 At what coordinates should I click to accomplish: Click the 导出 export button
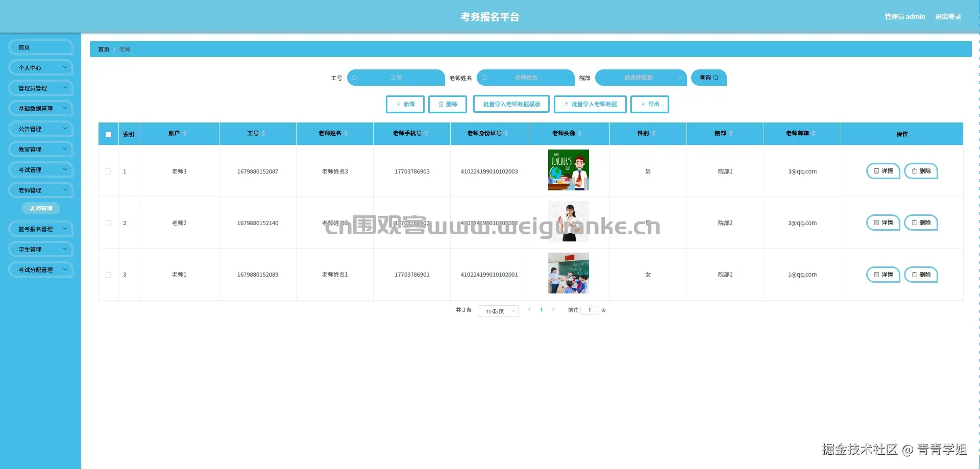coord(650,104)
